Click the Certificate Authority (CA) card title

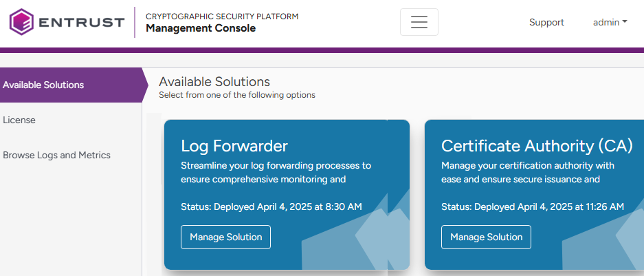(x=536, y=145)
